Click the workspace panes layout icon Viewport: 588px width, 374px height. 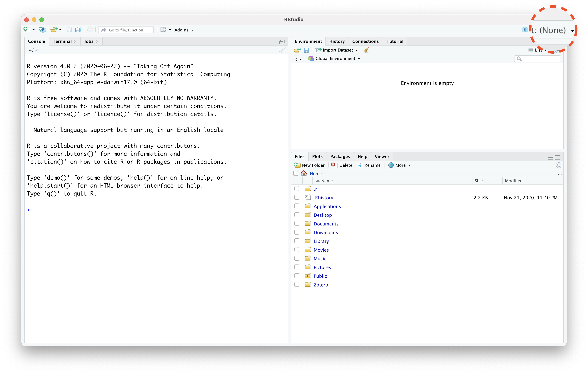(x=163, y=30)
